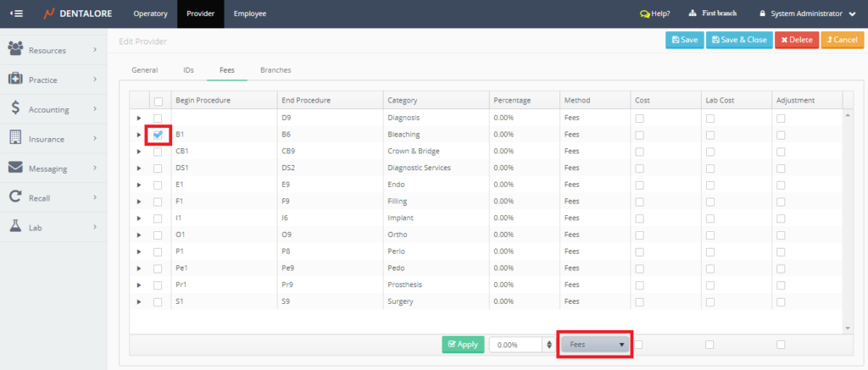The image size is (868, 370).
Task: Click the Insurance building icon
Action: 15,138
